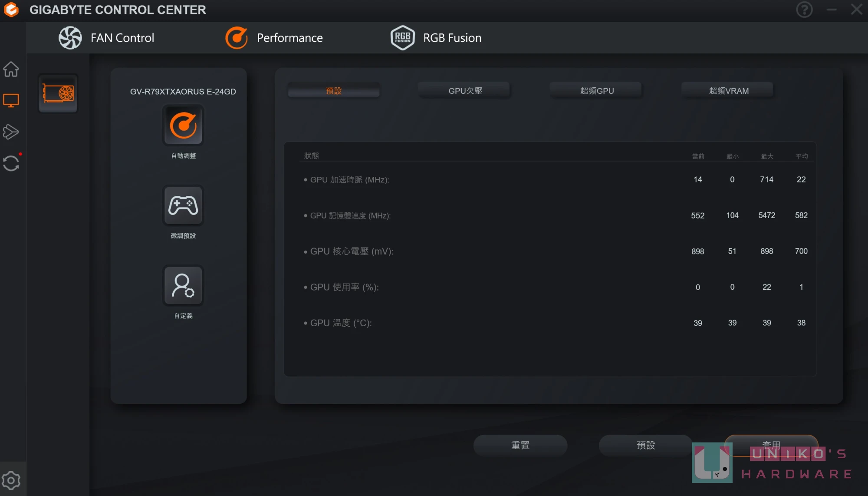Click the voltage minimum value 51

[732, 251]
